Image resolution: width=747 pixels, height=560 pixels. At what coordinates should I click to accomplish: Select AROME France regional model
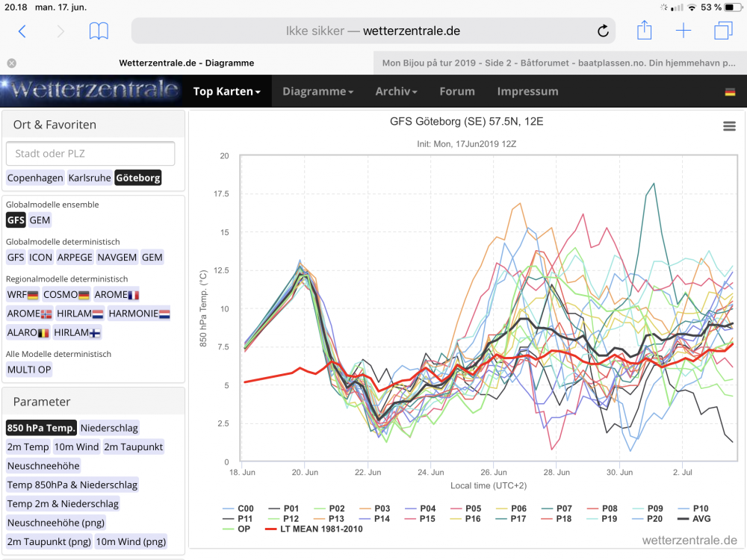click(x=117, y=295)
